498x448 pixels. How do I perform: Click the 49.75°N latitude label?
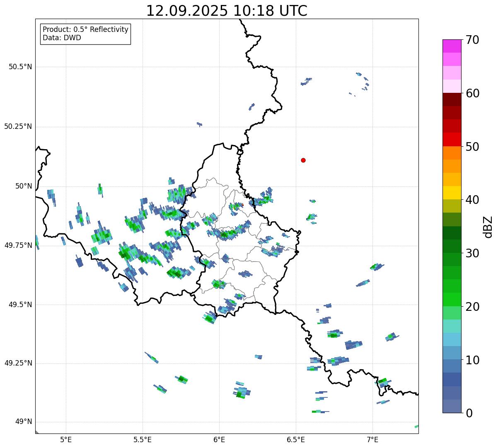(18, 245)
